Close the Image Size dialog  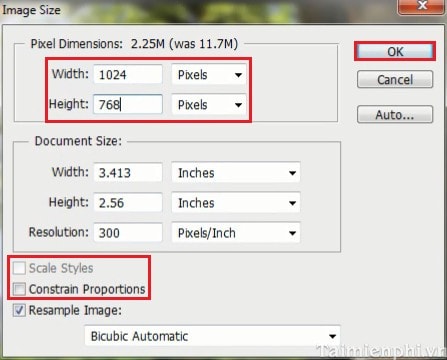pos(422,6)
